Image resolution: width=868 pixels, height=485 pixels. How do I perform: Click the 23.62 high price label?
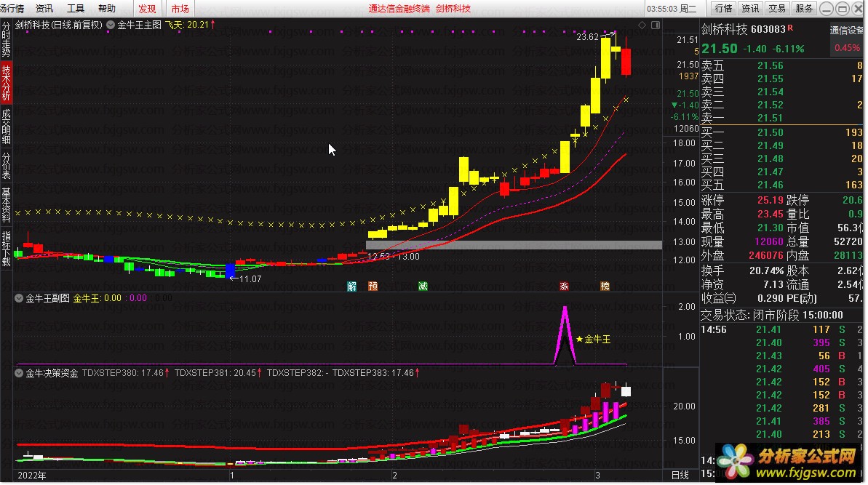[x=587, y=37]
